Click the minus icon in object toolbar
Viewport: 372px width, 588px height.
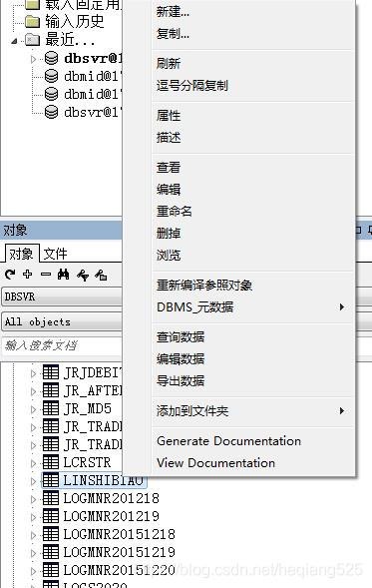pyautogui.click(x=45, y=275)
